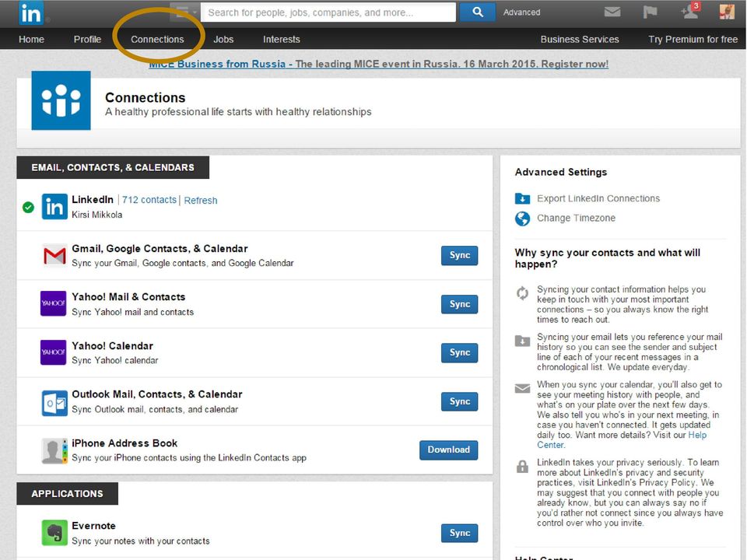Click the green check mark beside LinkedIn
This screenshot has height=560, width=747.
pos(28,208)
